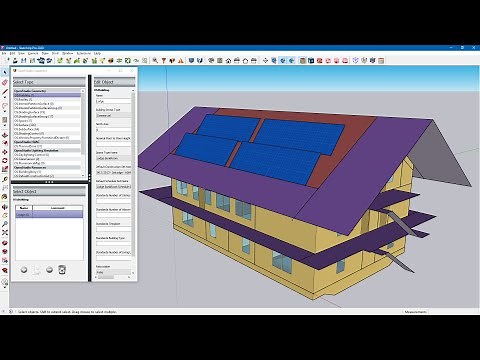The width and height of the screenshot is (480, 360).
Task: Open the File menu
Action: click(x=4, y=53)
